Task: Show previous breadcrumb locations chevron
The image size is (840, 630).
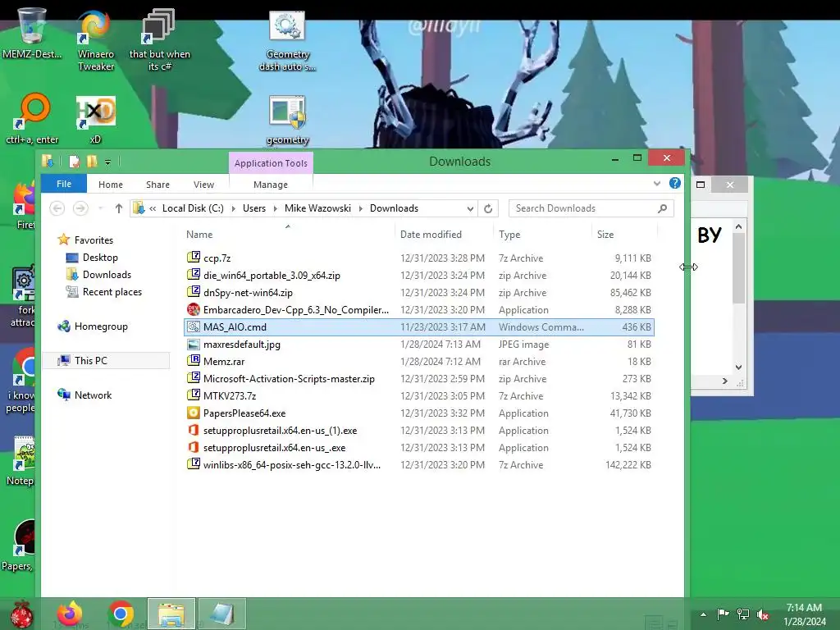Action: coord(153,208)
